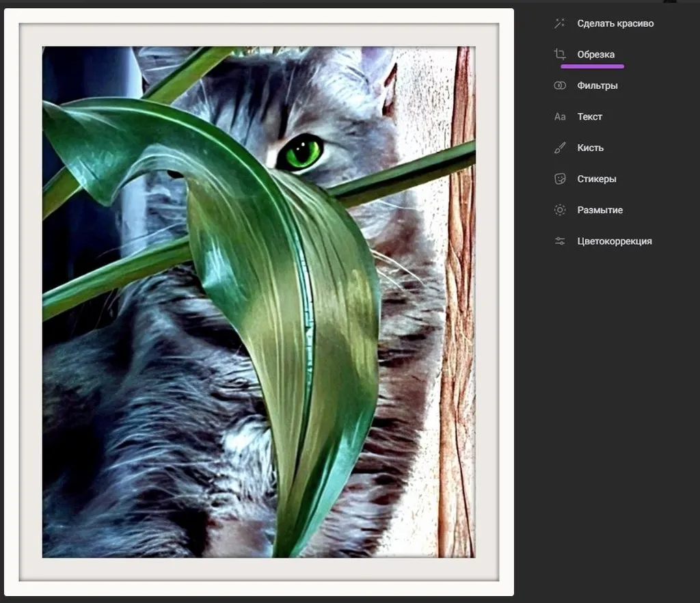This screenshot has width=700, height=603.
Task: Click the crop icon beside Обрезка
Action: (559, 55)
